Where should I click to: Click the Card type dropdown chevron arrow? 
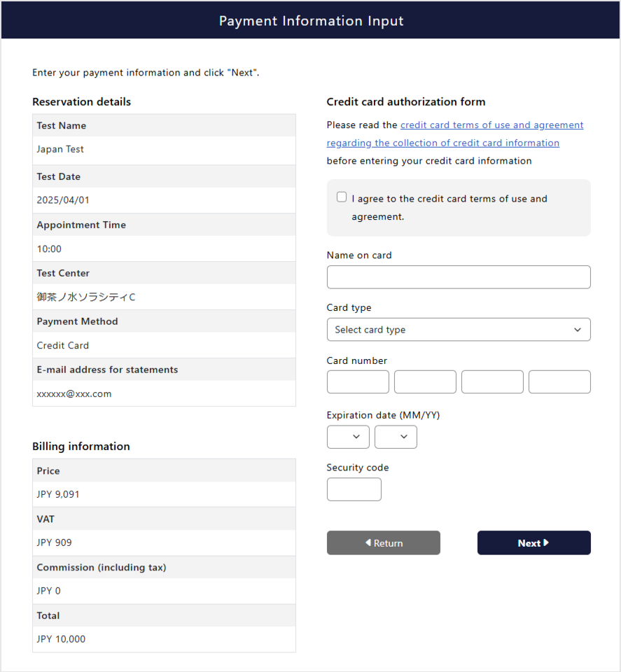[577, 329]
